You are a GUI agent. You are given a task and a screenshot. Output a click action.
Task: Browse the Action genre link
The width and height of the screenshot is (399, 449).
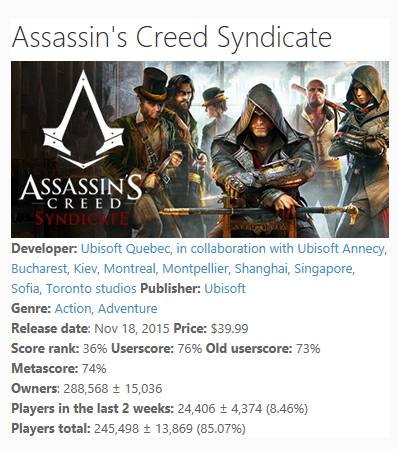73,309
